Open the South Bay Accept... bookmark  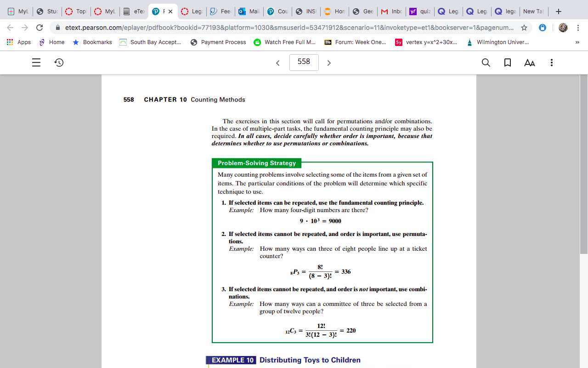pos(150,42)
